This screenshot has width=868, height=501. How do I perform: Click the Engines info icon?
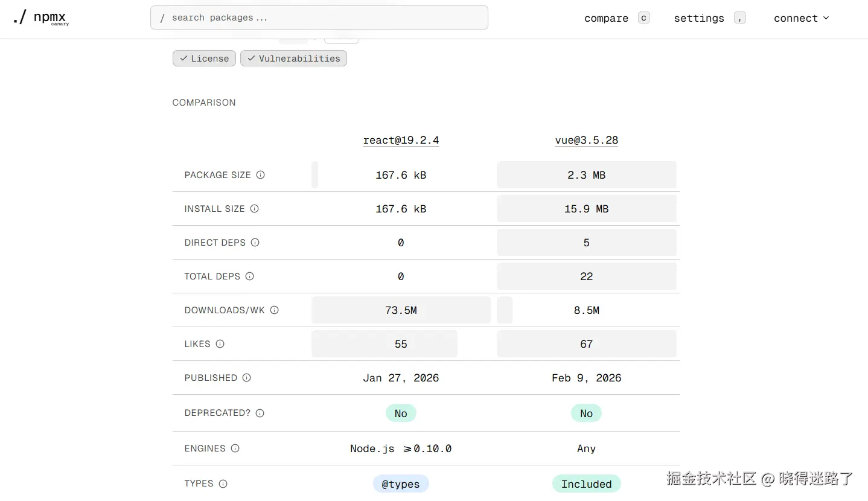point(235,448)
